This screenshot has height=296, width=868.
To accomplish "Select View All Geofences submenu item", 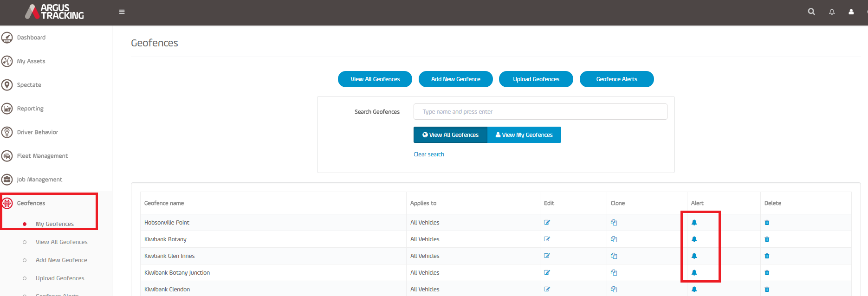I will point(61,242).
